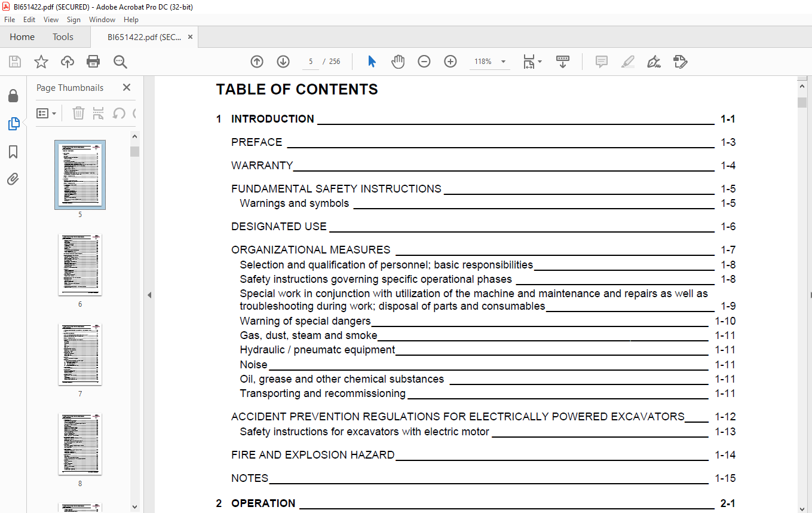Click the Print file icon
Screen dimensions: 812x513
point(93,62)
